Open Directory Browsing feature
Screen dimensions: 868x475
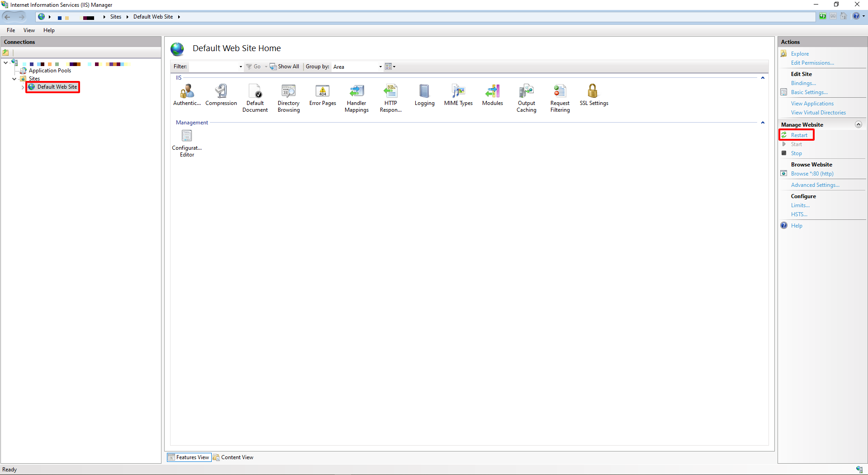[289, 98]
